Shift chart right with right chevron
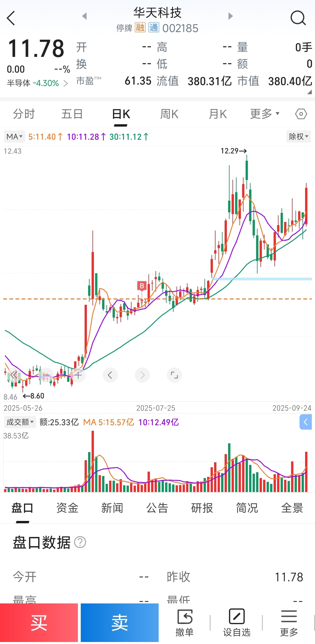The height and width of the screenshot is (644, 315). [142, 375]
